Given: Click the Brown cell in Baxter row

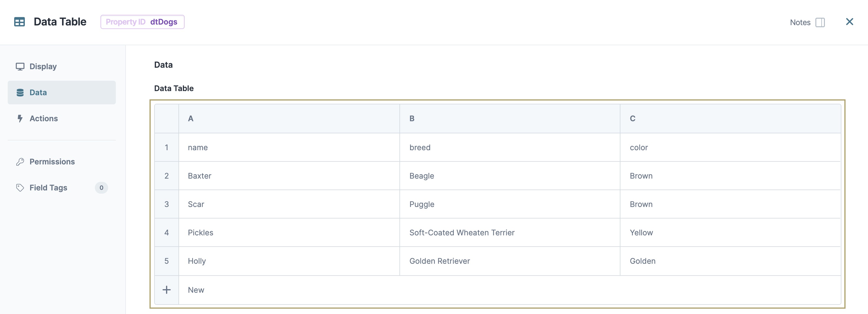Looking at the screenshot, I should [730, 176].
